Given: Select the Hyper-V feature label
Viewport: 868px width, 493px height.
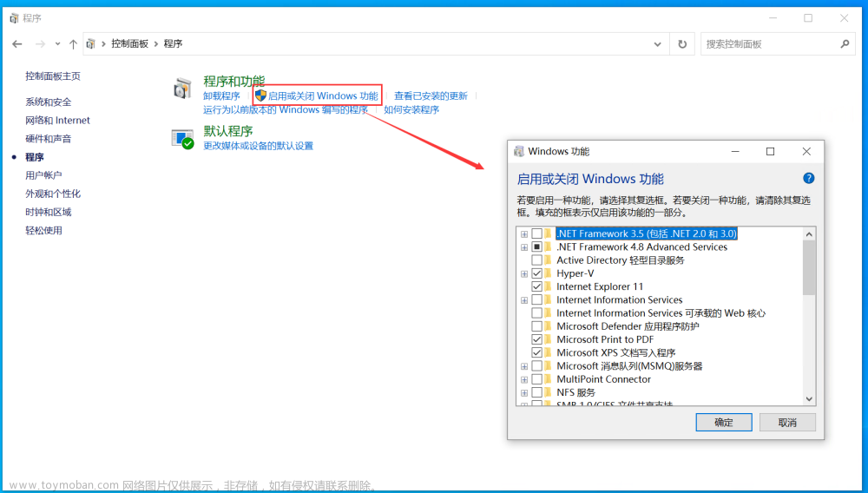Looking at the screenshot, I should 575,273.
